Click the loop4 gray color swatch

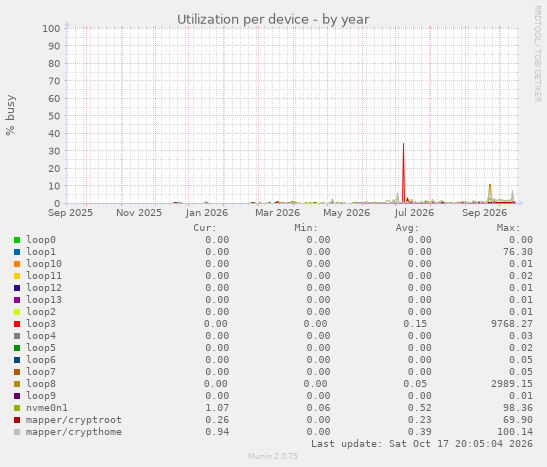pyautogui.click(x=17, y=336)
